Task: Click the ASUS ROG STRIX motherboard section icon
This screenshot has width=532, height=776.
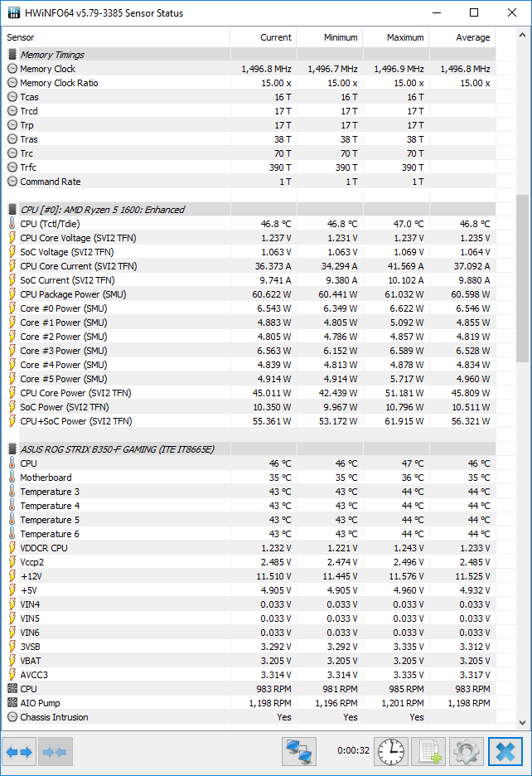Action: click(x=12, y=449)
